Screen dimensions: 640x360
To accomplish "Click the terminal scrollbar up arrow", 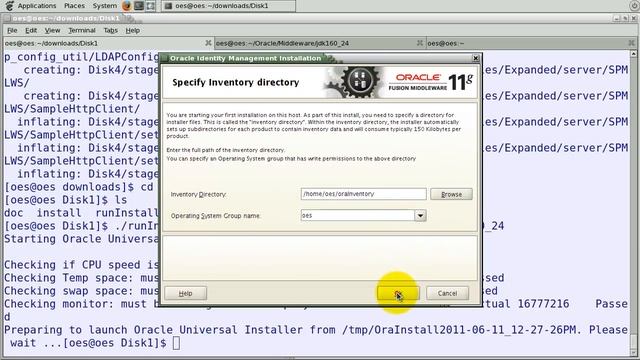I will click(633, 54).
